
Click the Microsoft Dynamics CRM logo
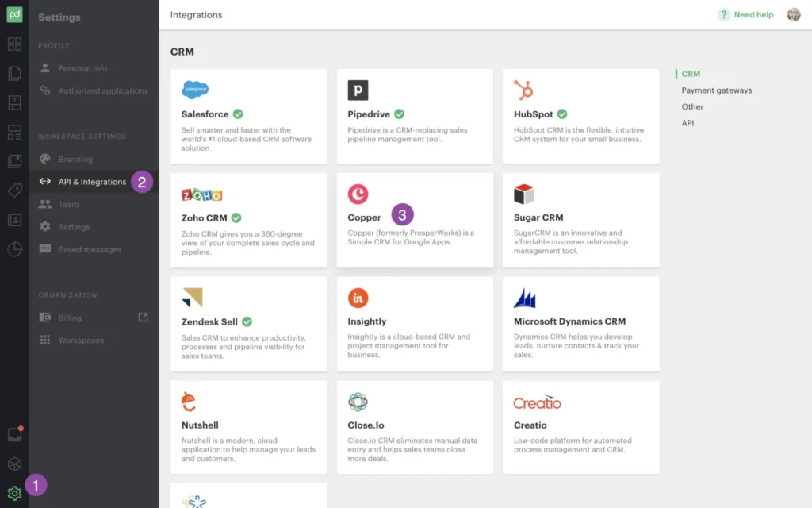(x=525, y=298)
